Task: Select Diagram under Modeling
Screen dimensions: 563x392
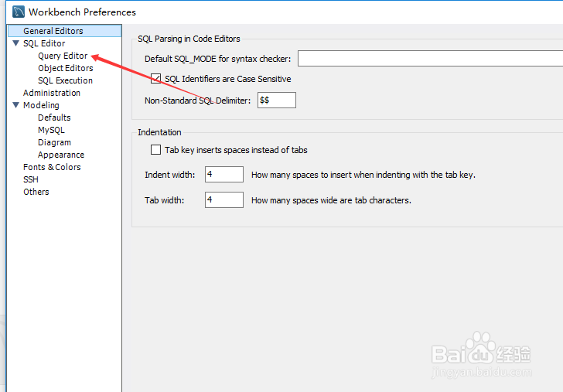Action: (x=55, y=142)
